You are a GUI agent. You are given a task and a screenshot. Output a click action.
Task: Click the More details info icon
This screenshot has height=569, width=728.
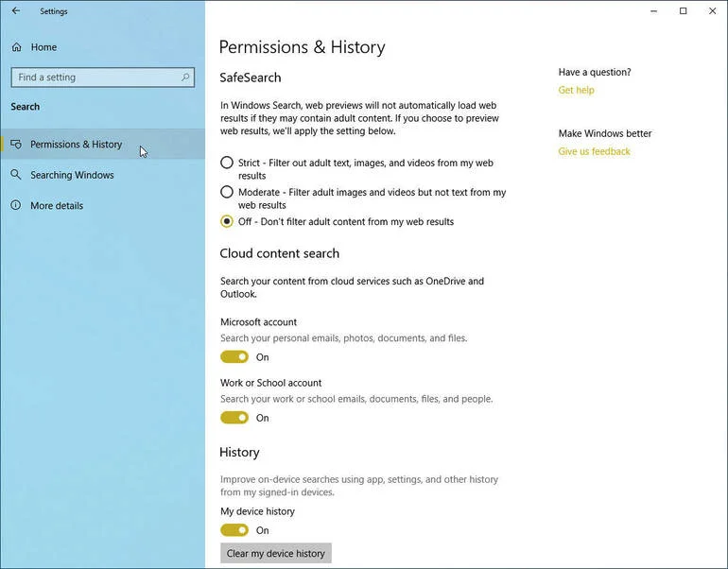[16, 205]
